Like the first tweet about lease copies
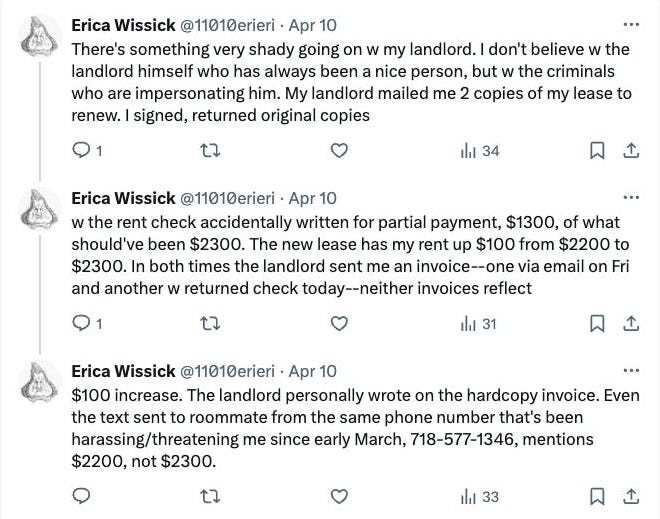This screenshot has height=519, width=660. tap(339, 150)
